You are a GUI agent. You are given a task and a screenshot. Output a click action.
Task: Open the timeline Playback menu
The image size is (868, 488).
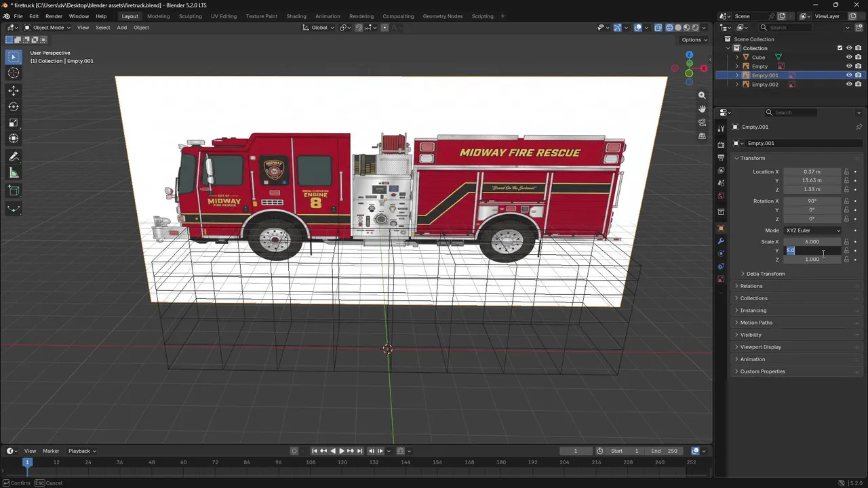coord(81,451)
